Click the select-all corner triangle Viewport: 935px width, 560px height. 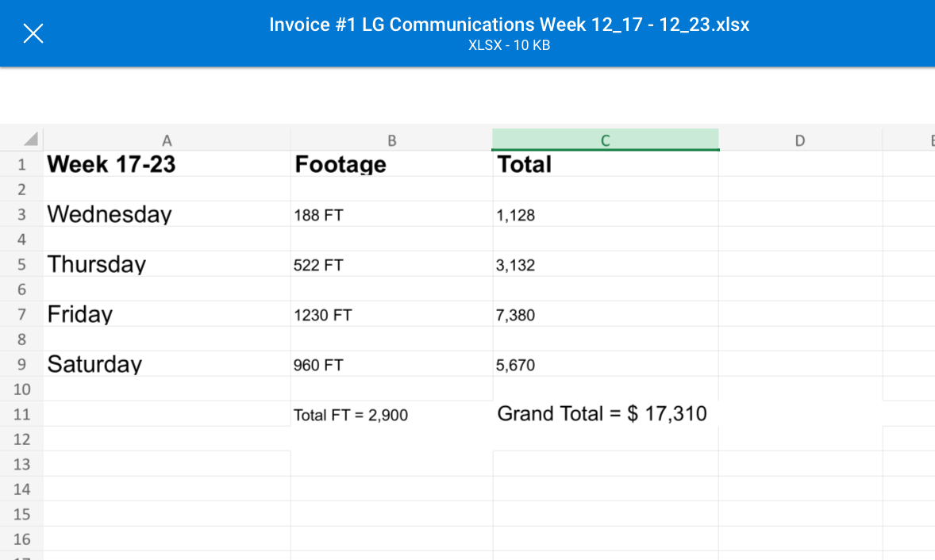pos(30,140)
